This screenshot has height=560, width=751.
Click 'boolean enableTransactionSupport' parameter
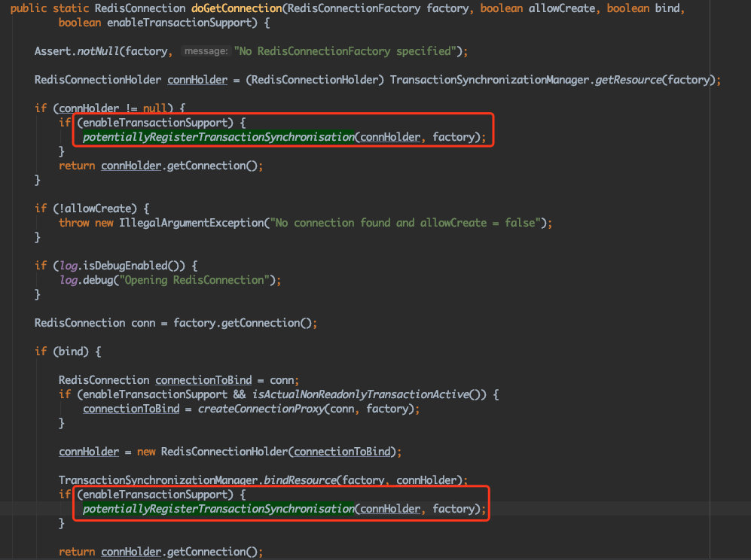click(x=158, y=23)
